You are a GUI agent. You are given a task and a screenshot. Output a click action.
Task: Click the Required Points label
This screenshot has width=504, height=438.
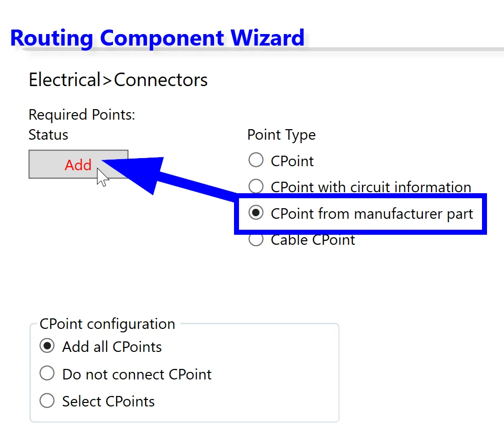(82, 115)
